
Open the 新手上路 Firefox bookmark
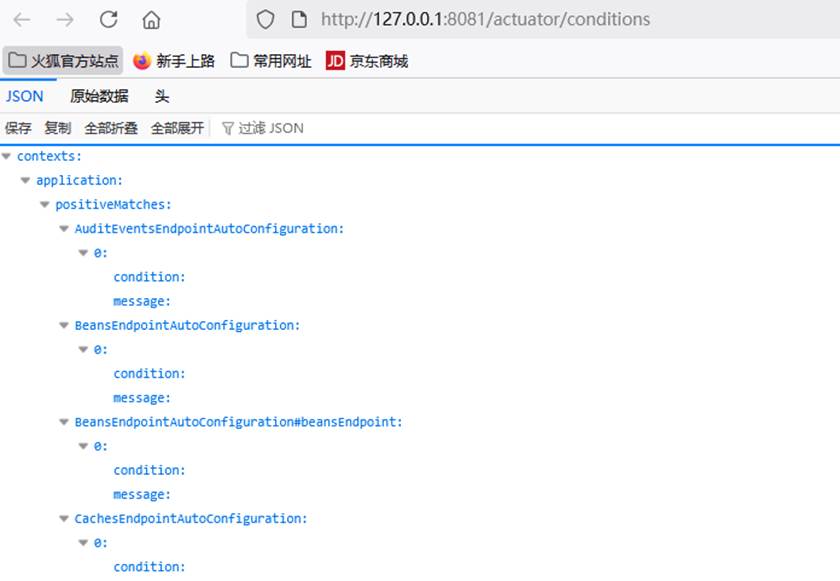tap(174, 61)
